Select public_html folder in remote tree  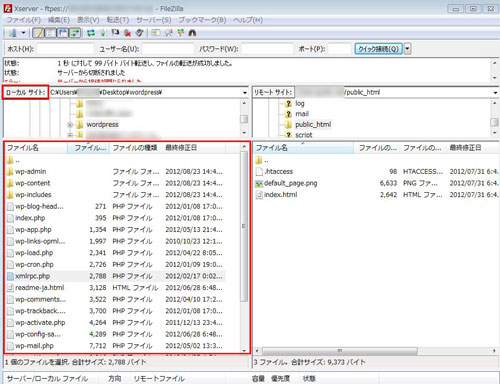313,124
